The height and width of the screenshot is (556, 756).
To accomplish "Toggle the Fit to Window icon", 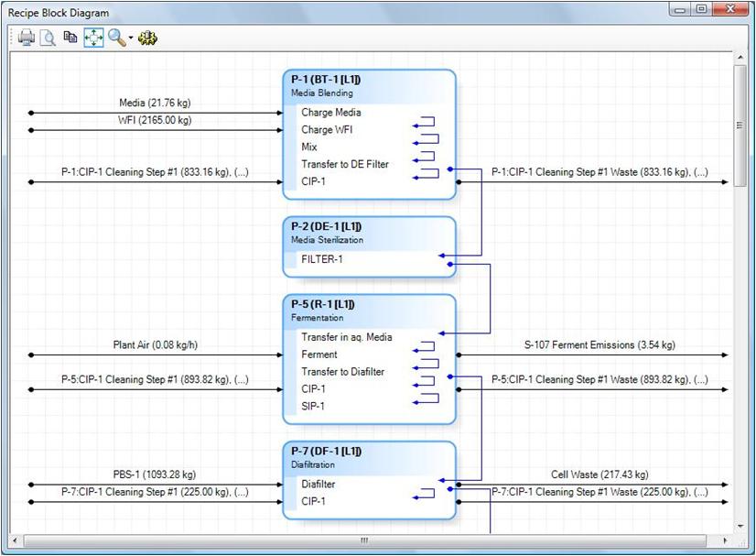I will coord(93,38).
